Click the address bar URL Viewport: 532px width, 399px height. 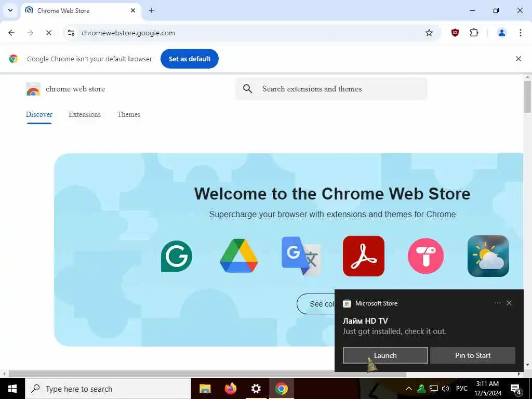click(x=128, y=33)
